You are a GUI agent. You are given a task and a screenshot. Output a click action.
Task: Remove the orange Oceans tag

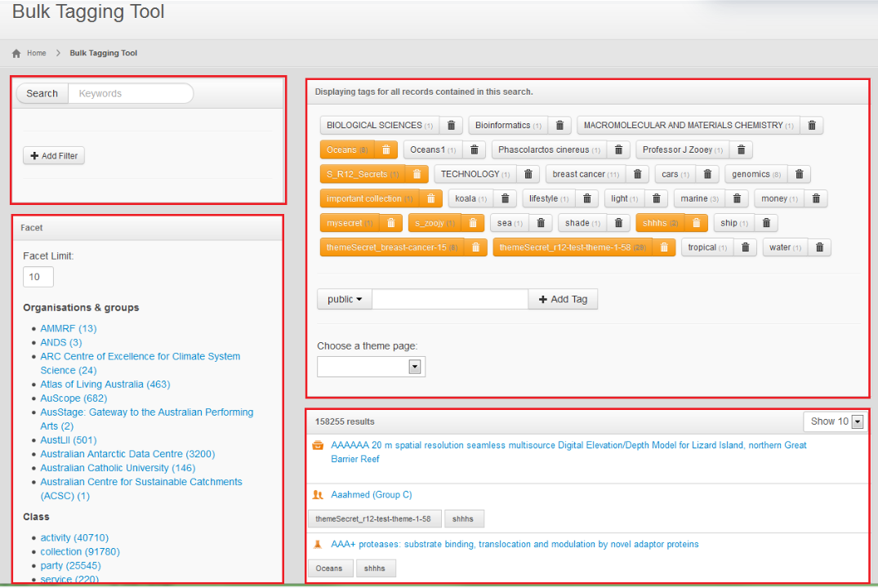(386, 150)
